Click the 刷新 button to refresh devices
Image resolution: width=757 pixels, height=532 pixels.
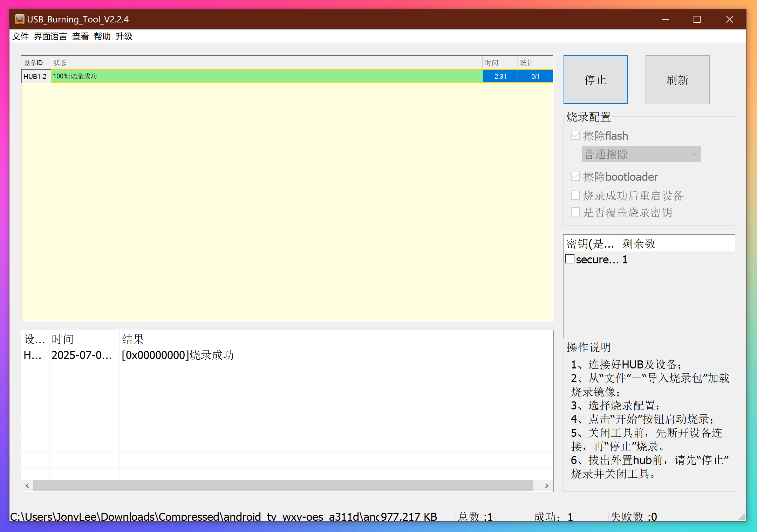pyautogui.click(x=677, y=80)
